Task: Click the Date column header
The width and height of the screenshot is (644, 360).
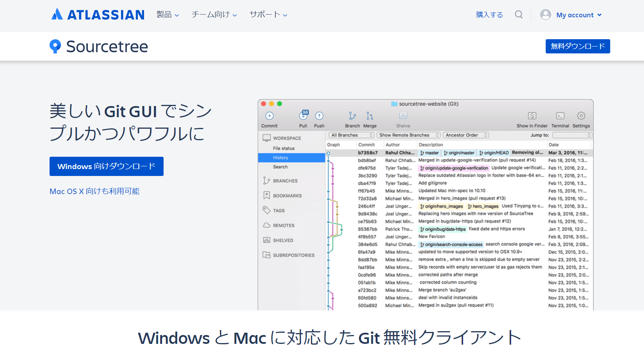Action: tap(553, 145)
